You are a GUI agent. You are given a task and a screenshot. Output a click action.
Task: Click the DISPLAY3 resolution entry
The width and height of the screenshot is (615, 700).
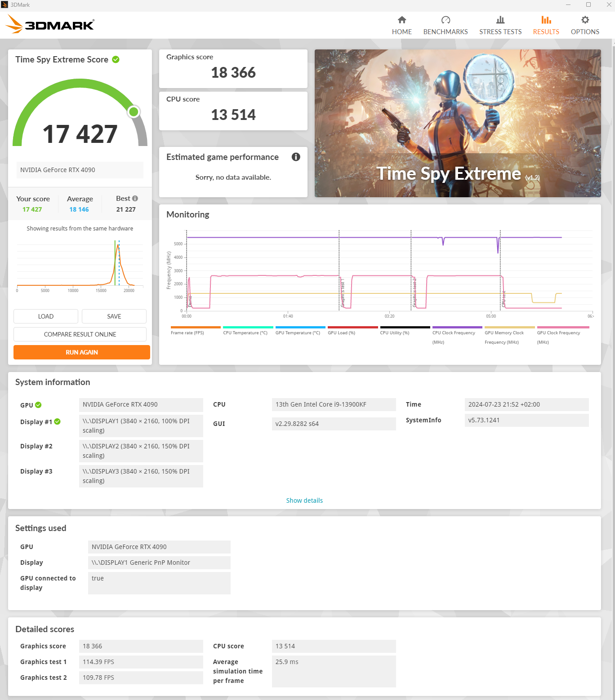(x=141, y=476)
